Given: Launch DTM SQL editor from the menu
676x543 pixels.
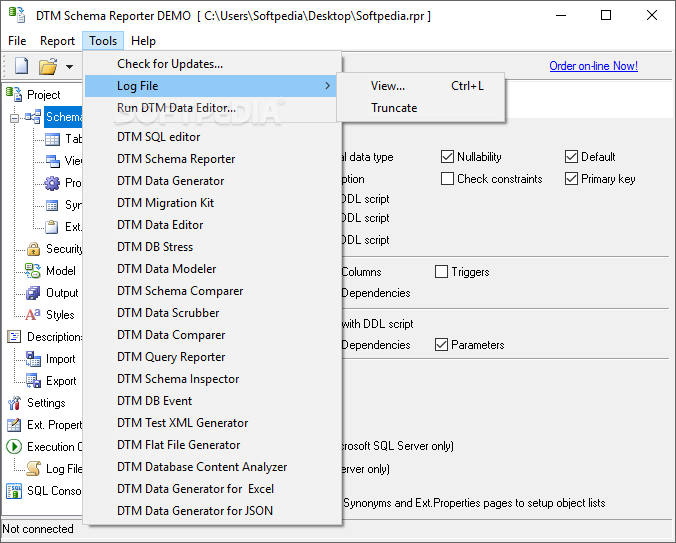Looking at the screenshot, I should (x=210, y=137).
